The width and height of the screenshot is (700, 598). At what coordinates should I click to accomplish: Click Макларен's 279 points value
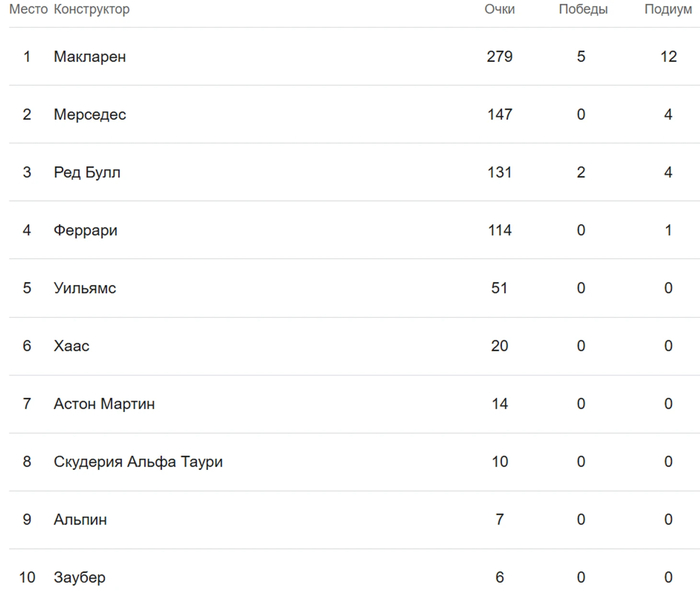[499, 57]
